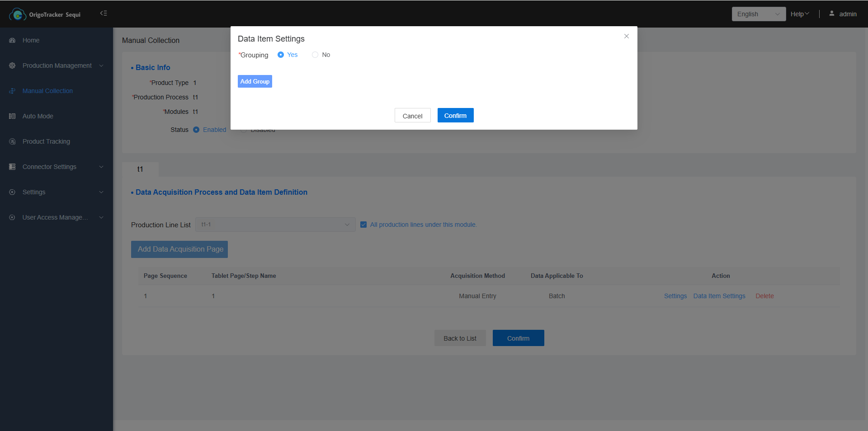This screenshot has width=868, height=431.
Task: Click the Add Group button
Action: point(255,81)
